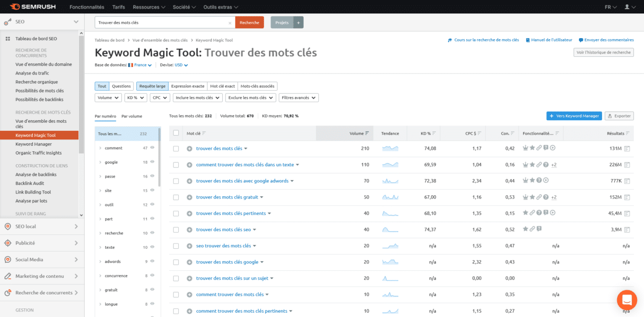Add 'seo trouver des mots clés' plus icon

pos(189,246)
